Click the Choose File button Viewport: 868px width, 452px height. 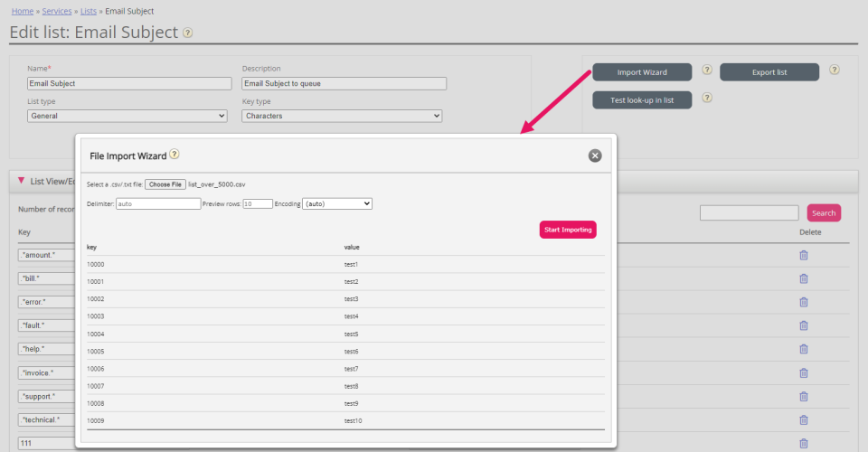pos(165,184)
